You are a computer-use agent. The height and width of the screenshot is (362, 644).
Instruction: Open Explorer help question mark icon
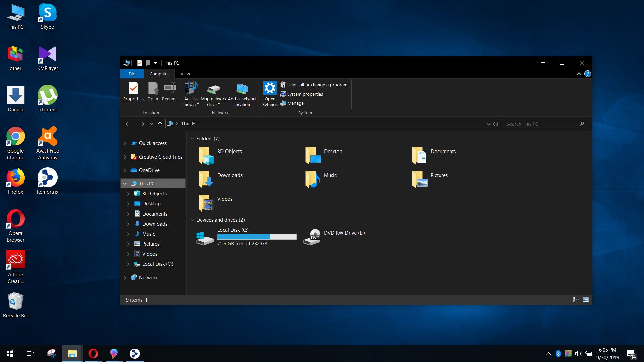[x=587, y=74]
